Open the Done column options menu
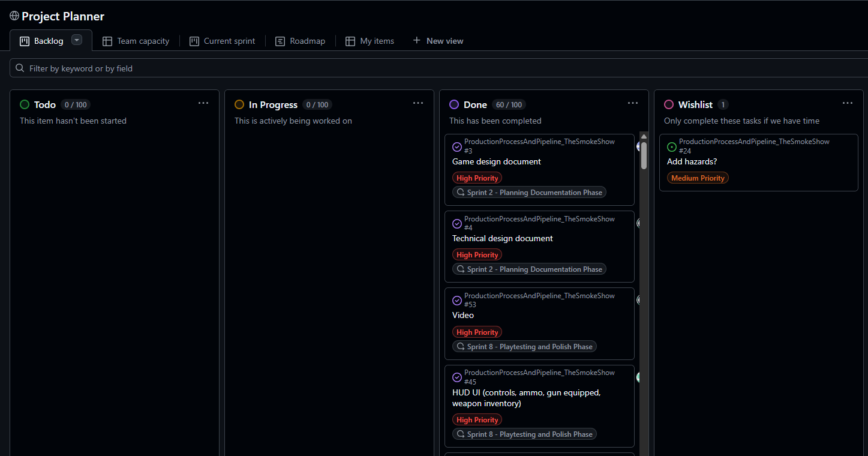Screen dimensions: 868x456 click(x=633, y=103)
